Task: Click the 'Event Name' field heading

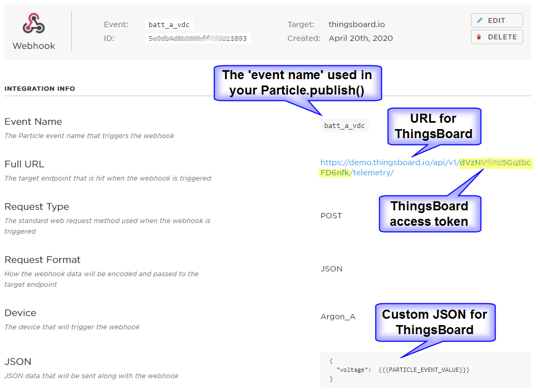Action: pos(33,122)
